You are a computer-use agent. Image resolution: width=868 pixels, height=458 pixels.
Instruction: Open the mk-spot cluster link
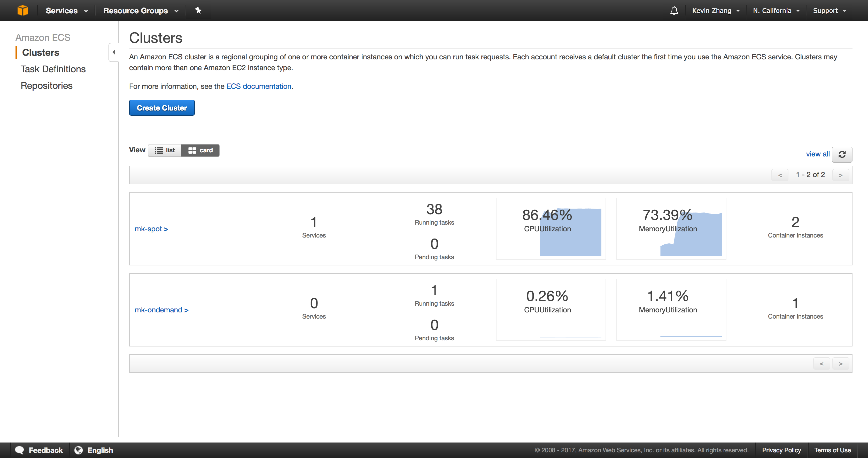(151, 229)
